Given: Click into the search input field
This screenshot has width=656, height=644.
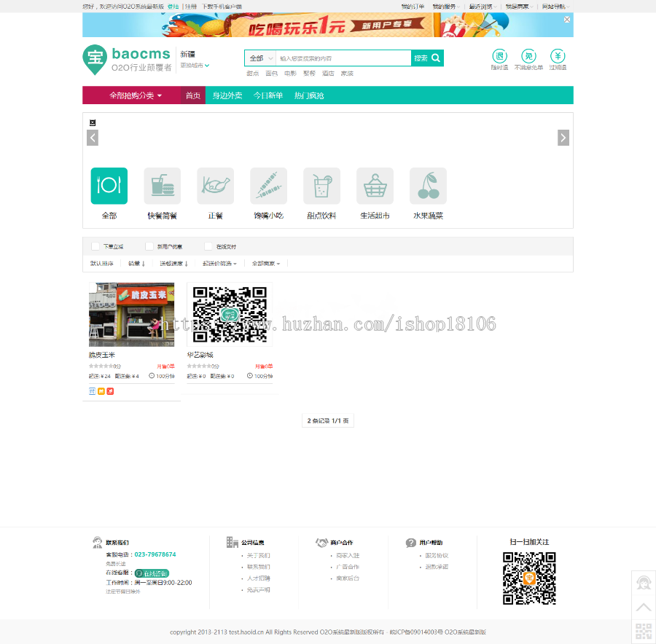Looking at the screenshot, I should [x=343, y=58].
